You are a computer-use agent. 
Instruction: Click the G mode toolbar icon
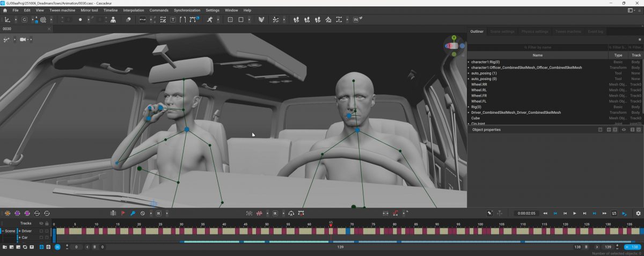point(25,19)
